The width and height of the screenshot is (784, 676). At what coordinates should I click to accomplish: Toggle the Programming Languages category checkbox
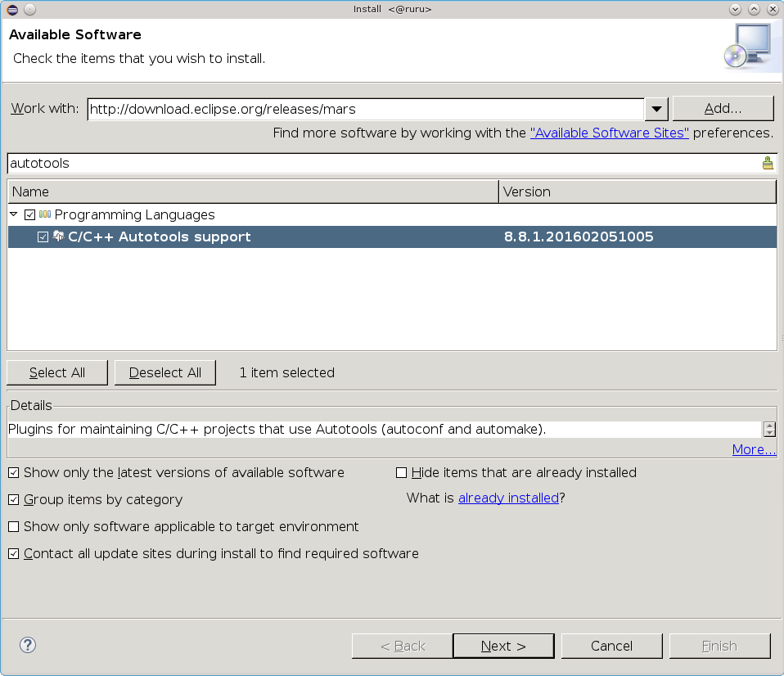[30, 214]
